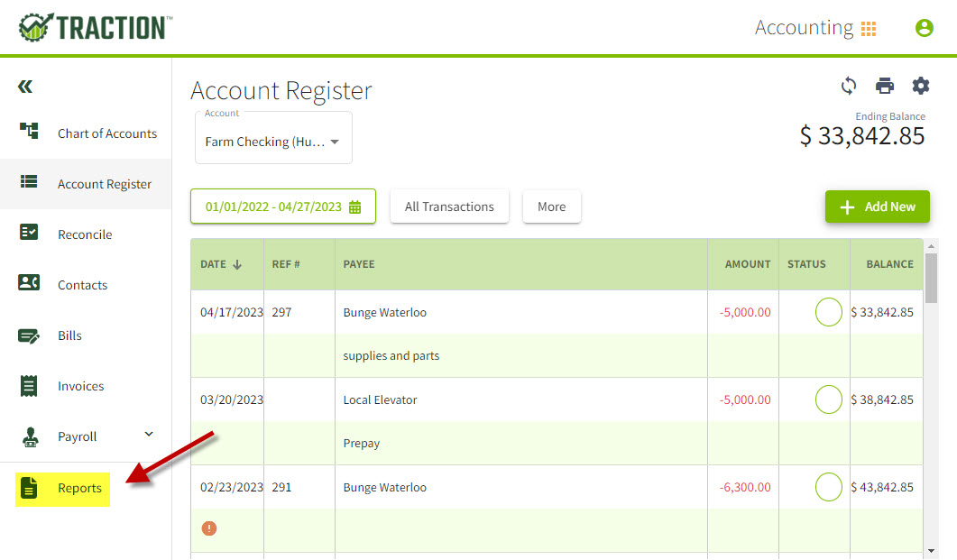Open the Accounting apps grid icon
This screenshot has width=957, height=560.
point(869,29)
